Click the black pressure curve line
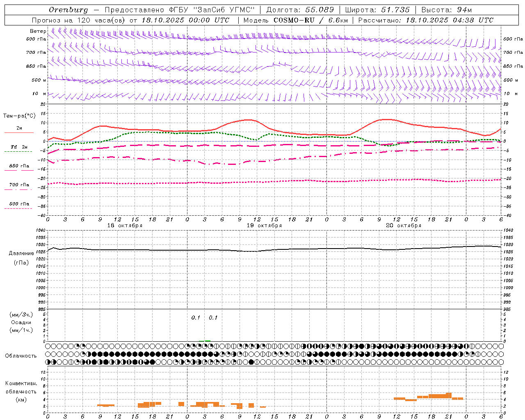This screenshot has height=420, width=525. (x=274, y=249)
